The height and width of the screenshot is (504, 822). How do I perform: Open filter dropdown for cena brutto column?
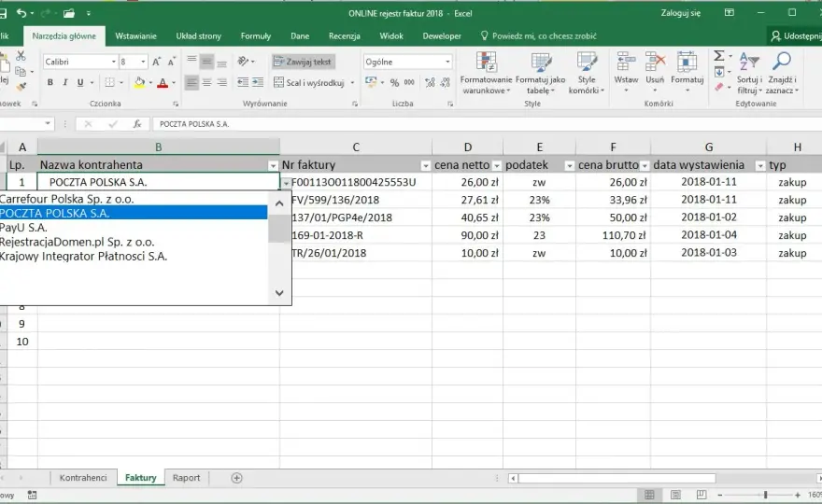pyautogui.click(x=645, y=165)
